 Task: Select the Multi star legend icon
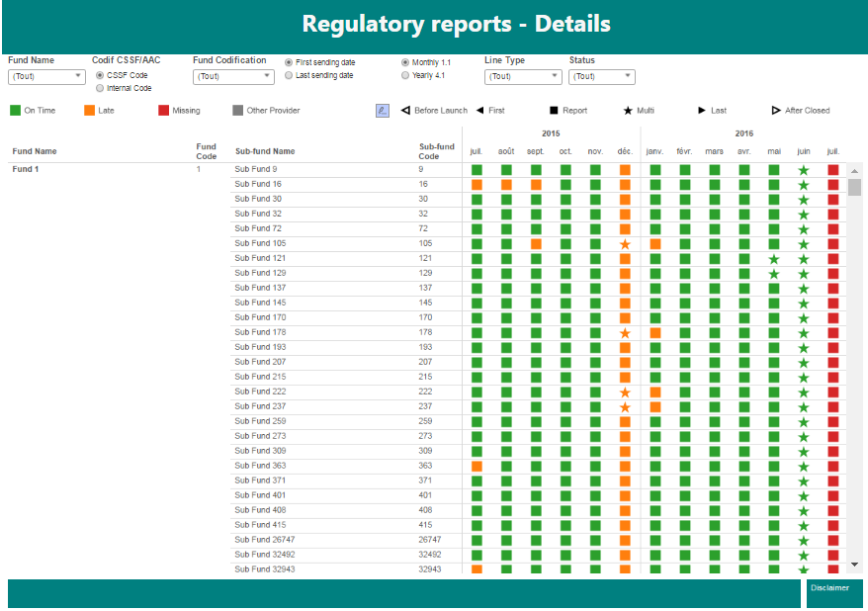tap(628, 111)
